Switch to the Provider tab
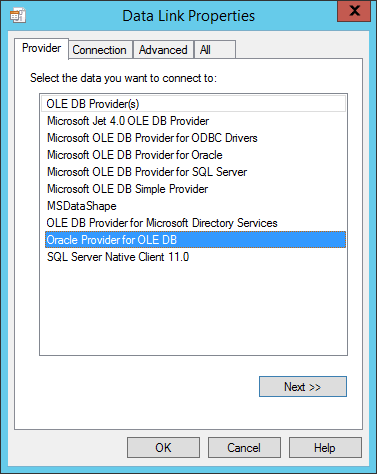 tap(41, 49)
